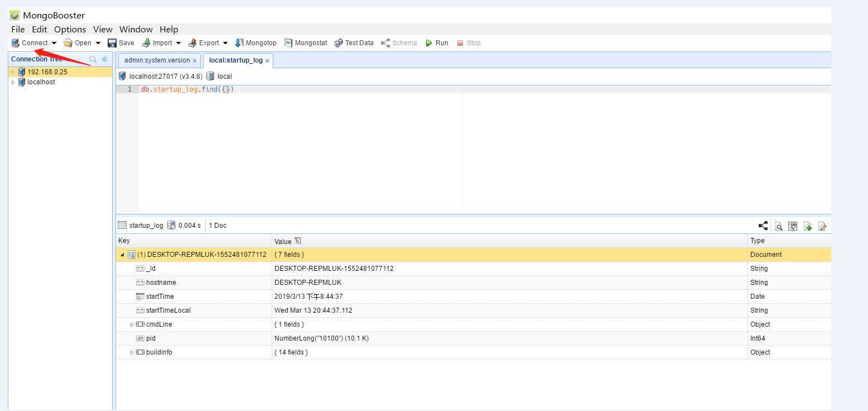The width and height of the screenshot is (868, 411).
Task: Open the Edit menu
Action: (x=39, y=29)
